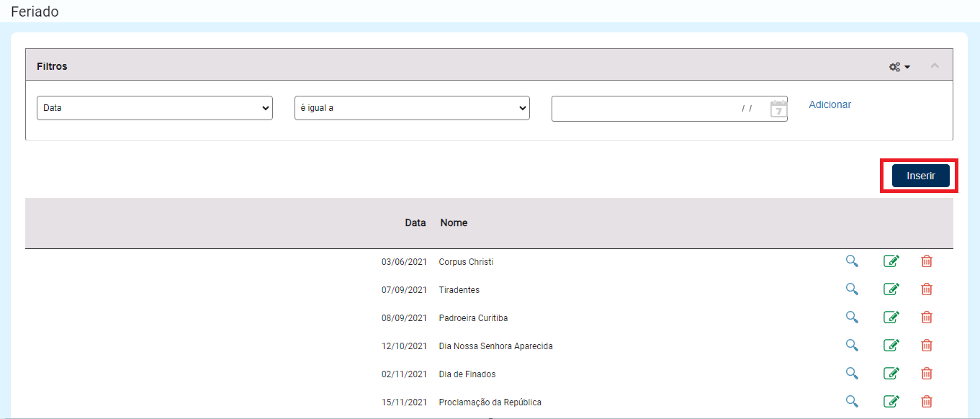
Task: Delete the Padroeira Curitiba entry
Action: 927,317
